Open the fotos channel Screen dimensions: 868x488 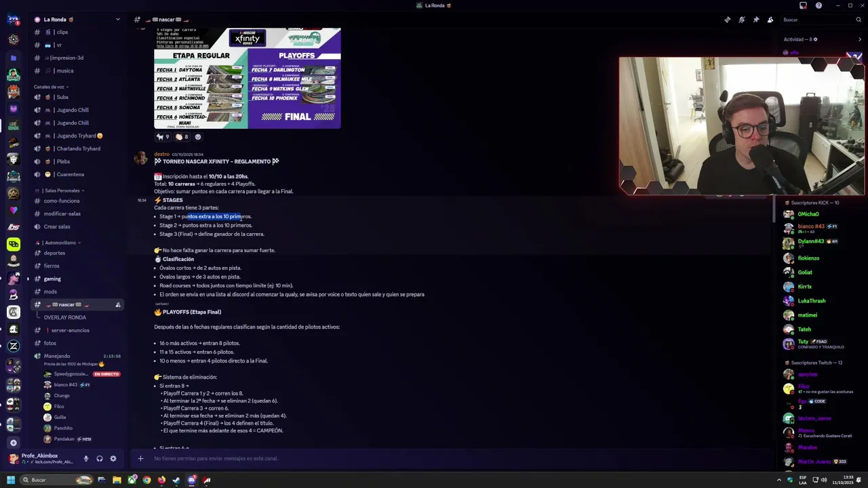[78, 343]
